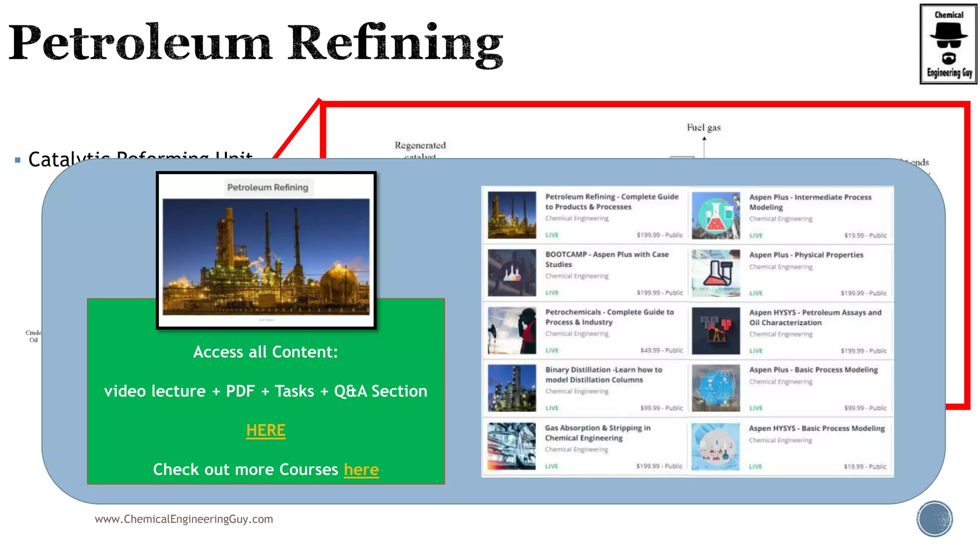Click the Aspen Plus Physical Properties flask icon
Viewport: 980px width, 551px height.
tap(716, 273)
